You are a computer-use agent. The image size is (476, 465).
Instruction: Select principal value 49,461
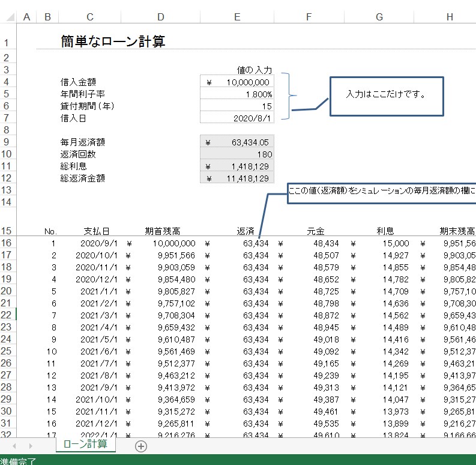click(x=327, y=412)
